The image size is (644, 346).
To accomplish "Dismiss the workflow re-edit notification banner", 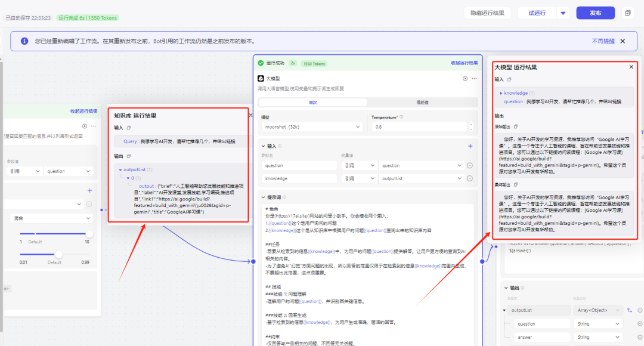I will pos(623,41).
